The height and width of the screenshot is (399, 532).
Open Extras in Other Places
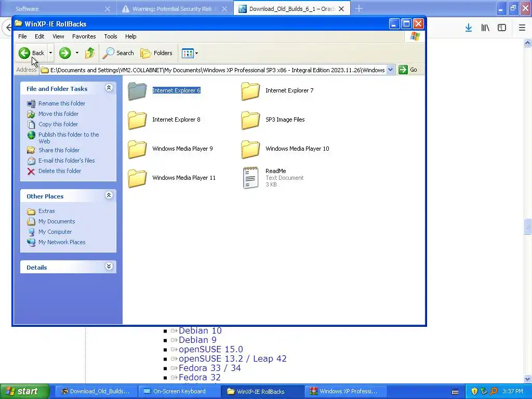[x=46, y=211]
